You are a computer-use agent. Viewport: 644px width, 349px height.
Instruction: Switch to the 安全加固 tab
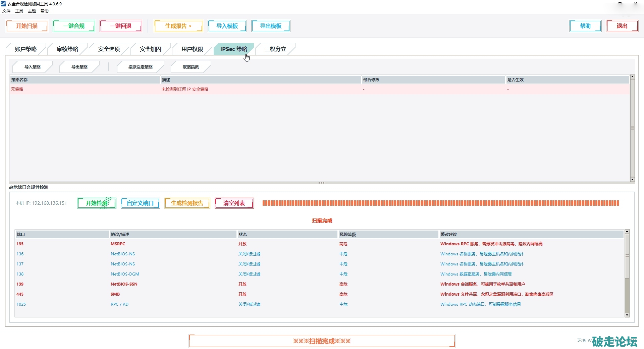click(150, 49)
